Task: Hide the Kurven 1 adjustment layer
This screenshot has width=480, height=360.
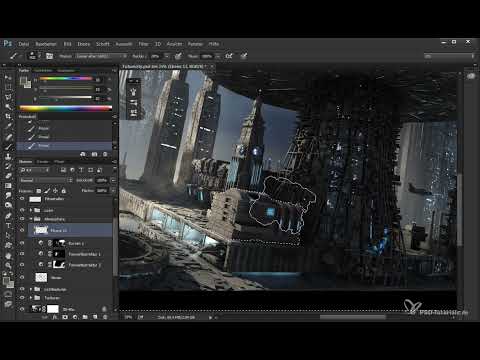Action: tap(22, 243)
